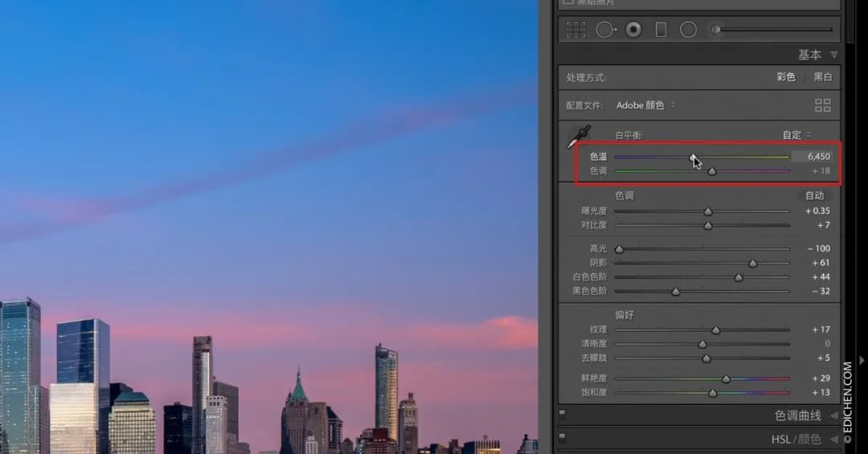Open the profile browser grid icon
The image size is (868, 454).
coord(822,105)
